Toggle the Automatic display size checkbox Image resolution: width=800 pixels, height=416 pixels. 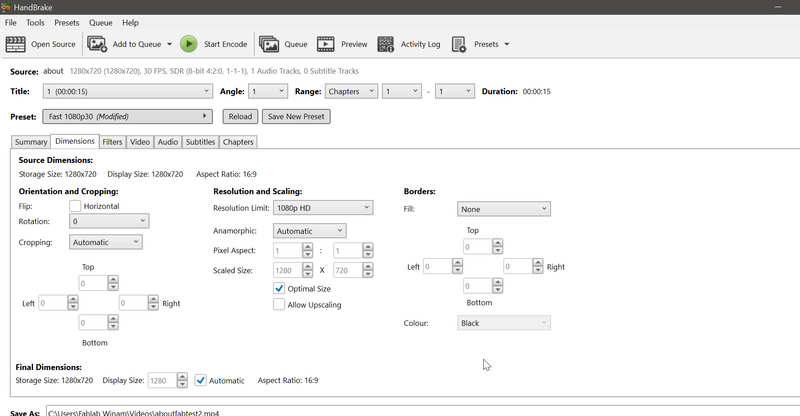(201, 380)
